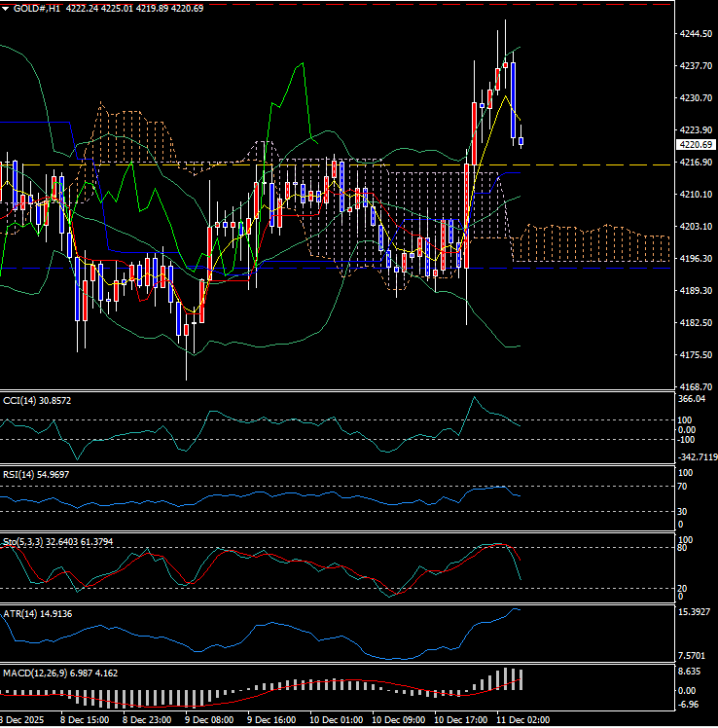
Task: Click the 4175.50 price scale label
Action: click(x=695, y=355)
